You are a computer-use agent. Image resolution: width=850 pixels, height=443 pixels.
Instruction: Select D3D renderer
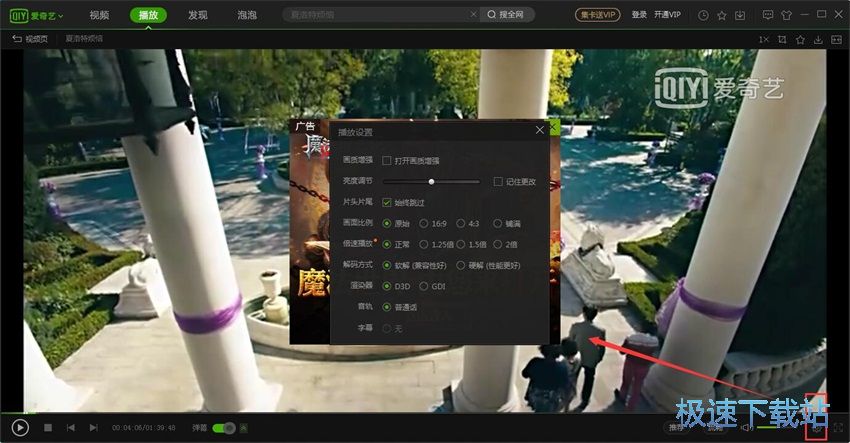pyautogui.click(x=397, y=286)
